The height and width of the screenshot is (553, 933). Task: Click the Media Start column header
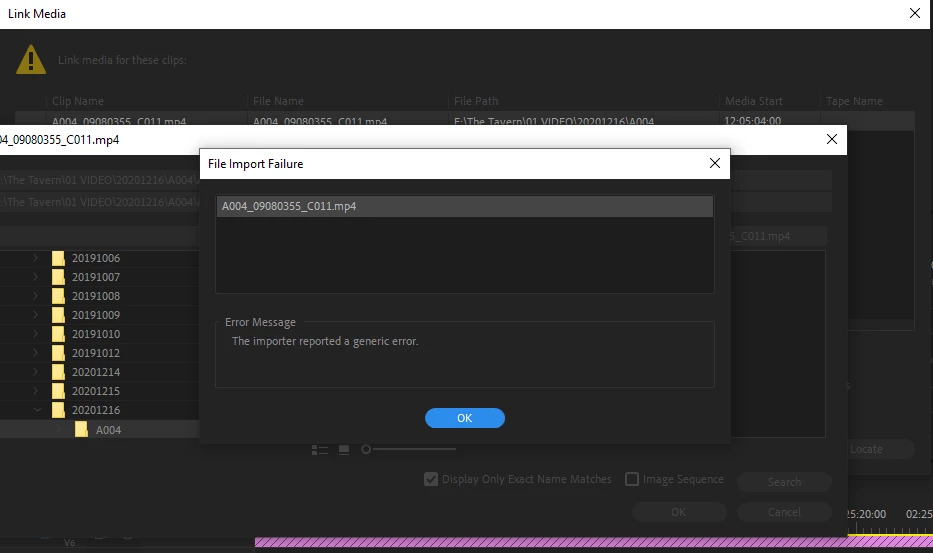(x=754, y=101)
